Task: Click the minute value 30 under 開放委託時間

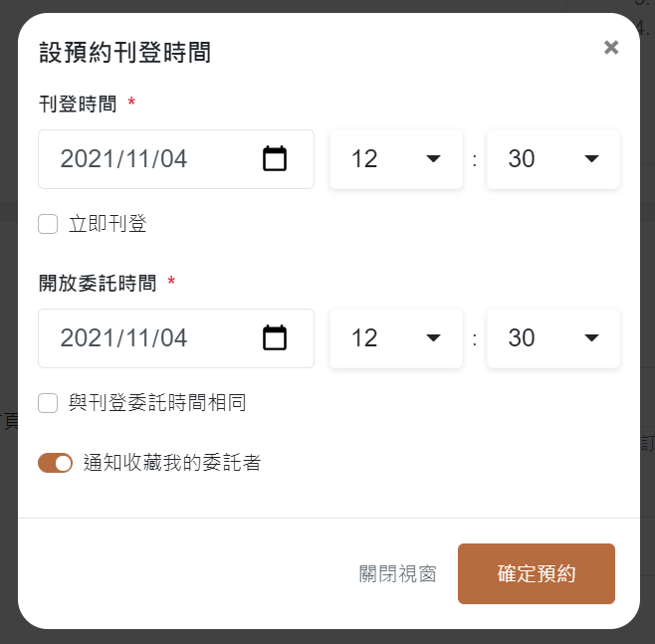Action: [522, 337]
